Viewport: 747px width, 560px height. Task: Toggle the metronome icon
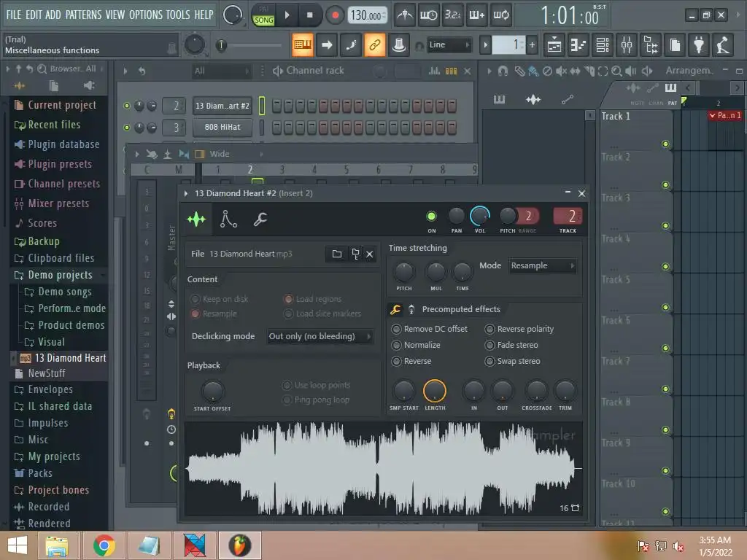click(405, 15)
